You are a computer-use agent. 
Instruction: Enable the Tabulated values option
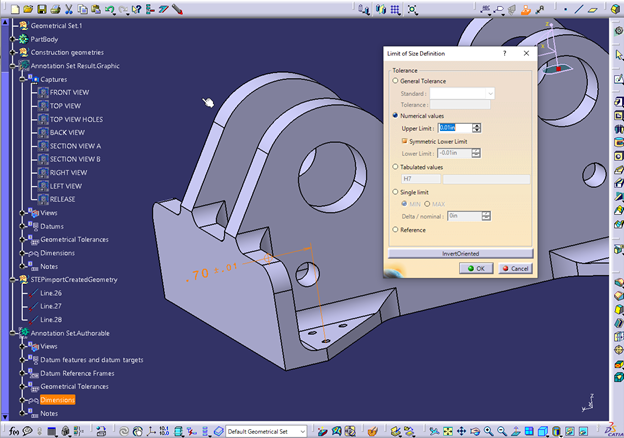[395, 167]
